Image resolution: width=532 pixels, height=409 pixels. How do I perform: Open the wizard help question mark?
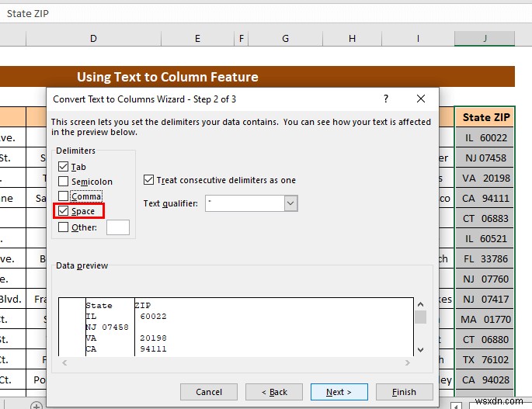(386, 99)
